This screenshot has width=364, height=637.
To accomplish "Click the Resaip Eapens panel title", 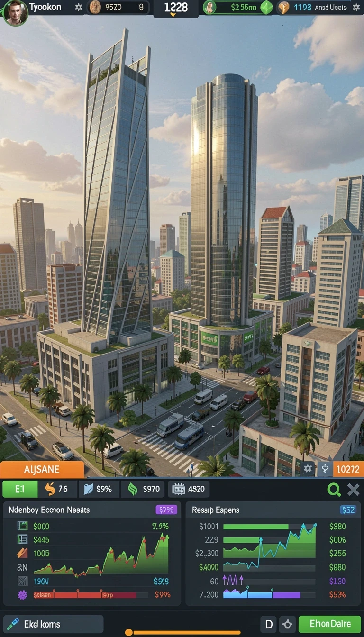I will pos(215,510).
